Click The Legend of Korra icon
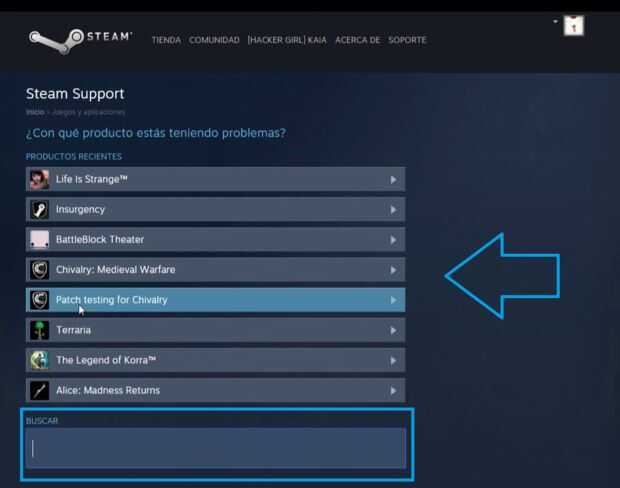This screenshot has width=620, height=488. (x=40, y=360)
